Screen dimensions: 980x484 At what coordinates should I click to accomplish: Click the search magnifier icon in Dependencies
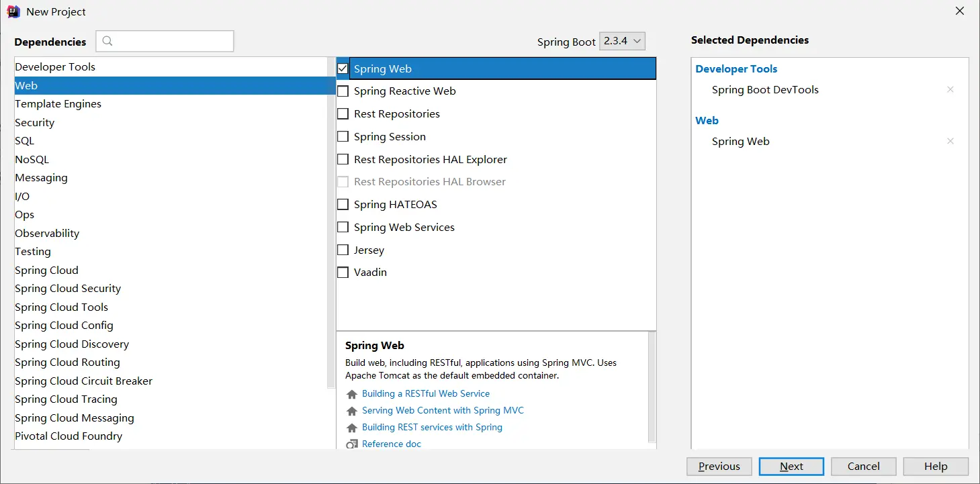coord(107,41)
